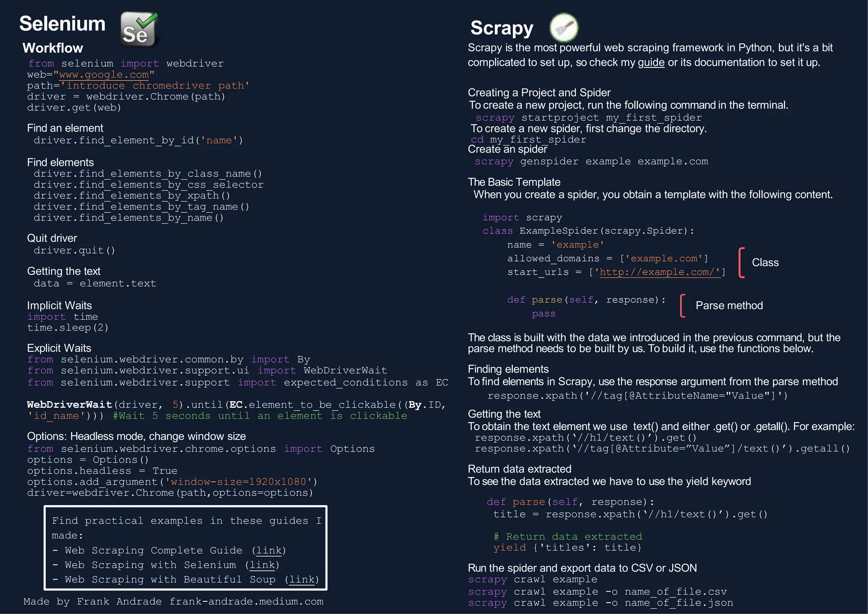Viewport: 868px width, 614px height.
Task: Click the 'Implicit Waits' heading
Action: [59, 306]
